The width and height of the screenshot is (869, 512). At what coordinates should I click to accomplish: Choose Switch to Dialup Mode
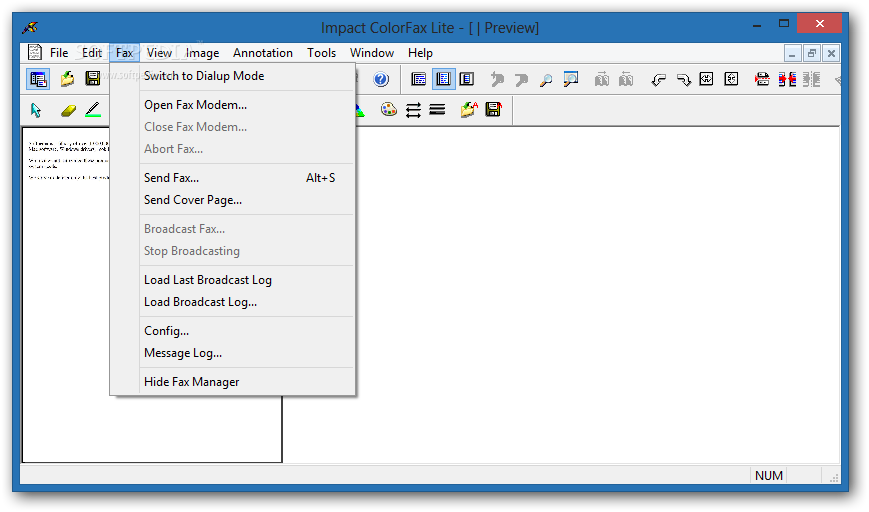tap(232, 76)
